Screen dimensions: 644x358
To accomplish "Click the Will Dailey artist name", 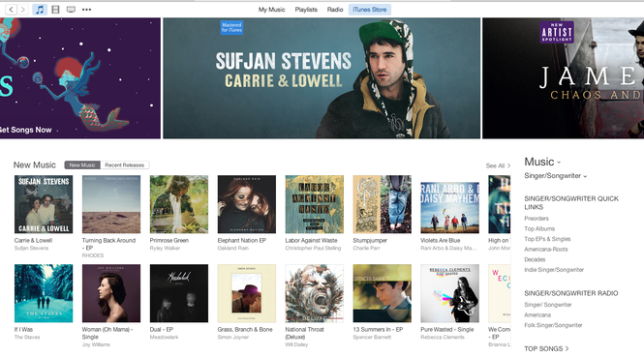I will pyautogui.click(x=296, y=344).
